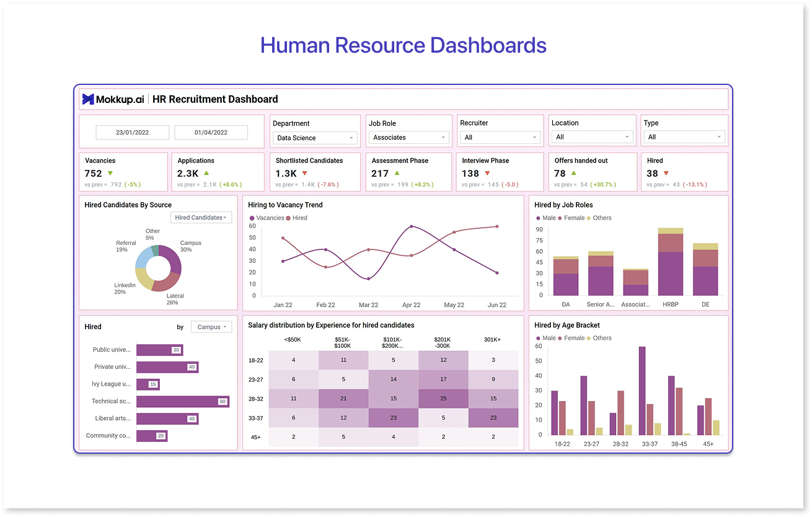Select the Other 5% donut segment
This screenshot has width=812, height=517.
click(x=154, y=250)
